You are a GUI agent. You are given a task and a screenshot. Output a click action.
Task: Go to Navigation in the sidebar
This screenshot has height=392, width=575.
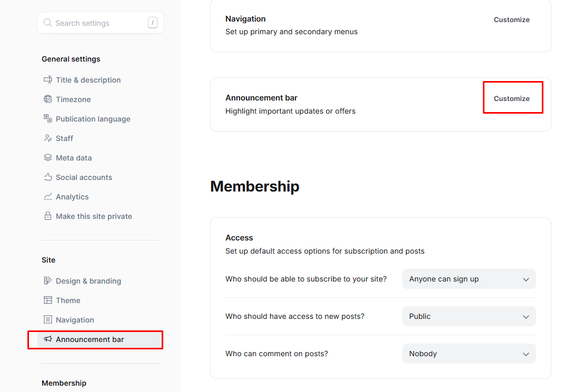pos(75,320)
